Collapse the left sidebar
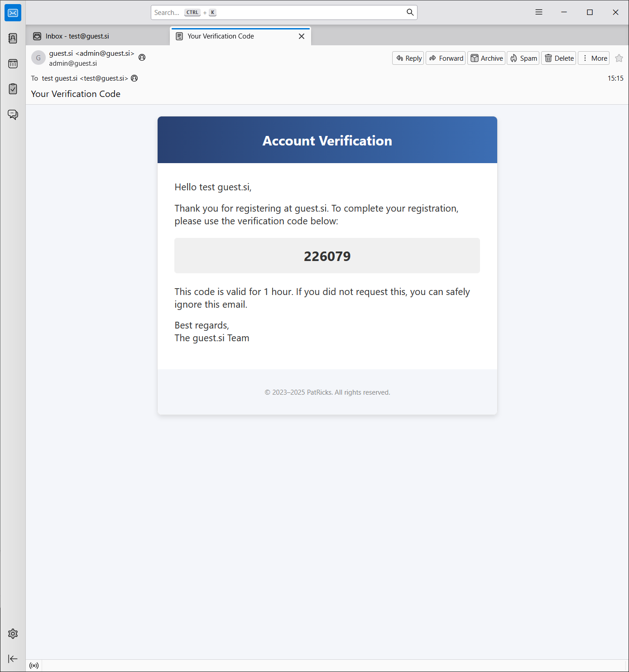The height and width of the screenshot is (672, 629). point(12,658)
